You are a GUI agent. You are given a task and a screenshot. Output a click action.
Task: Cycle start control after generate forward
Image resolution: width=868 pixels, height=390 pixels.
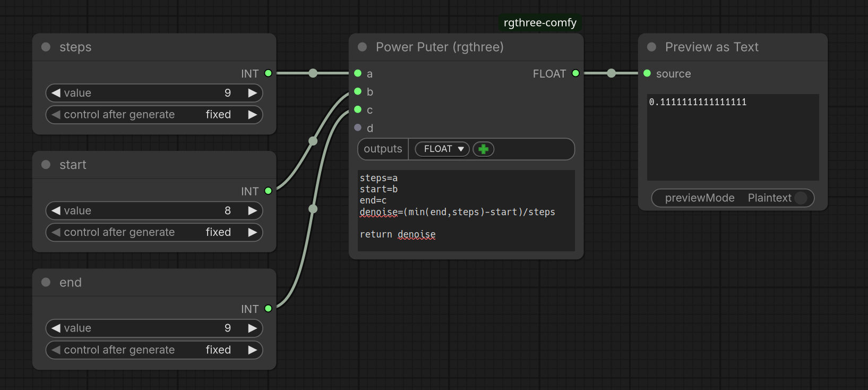tap(253, 232)
